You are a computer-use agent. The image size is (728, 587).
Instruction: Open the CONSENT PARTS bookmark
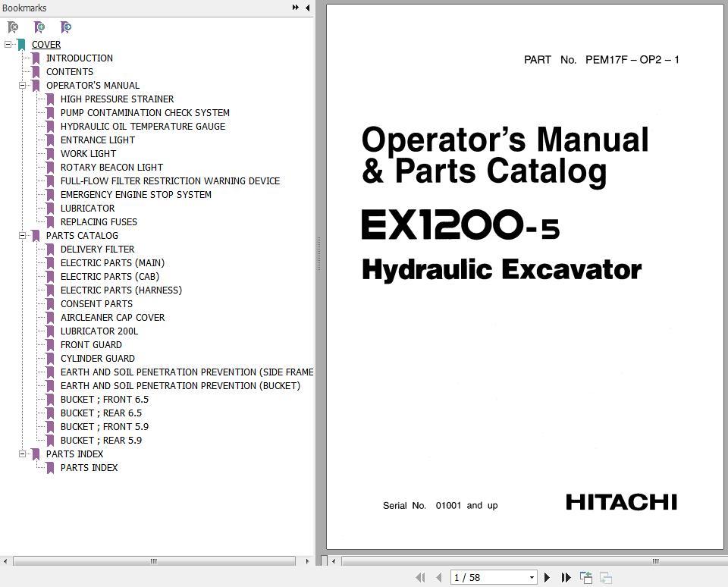96,303
